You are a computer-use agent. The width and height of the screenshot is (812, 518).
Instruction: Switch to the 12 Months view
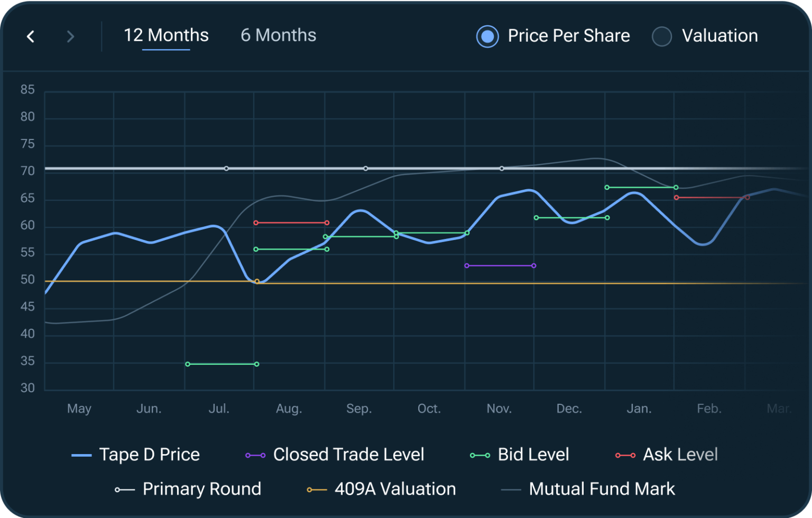coord(165,35)
